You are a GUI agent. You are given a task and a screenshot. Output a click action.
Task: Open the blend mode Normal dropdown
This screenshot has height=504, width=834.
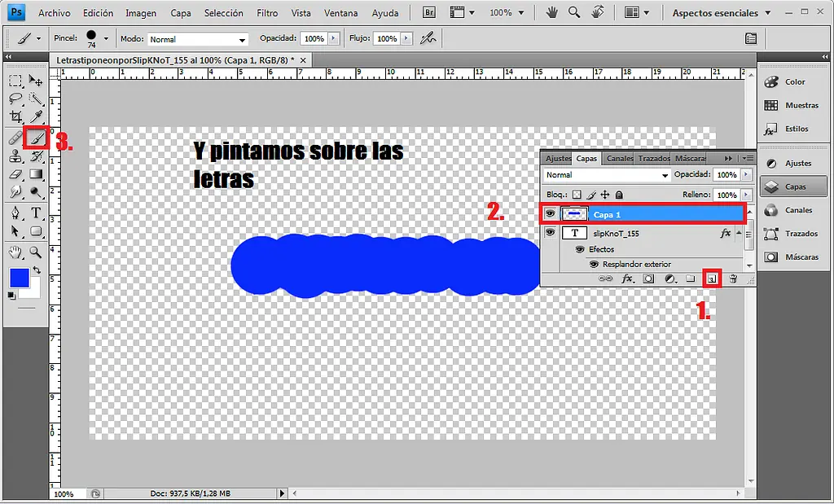click(x=607, y=175)
